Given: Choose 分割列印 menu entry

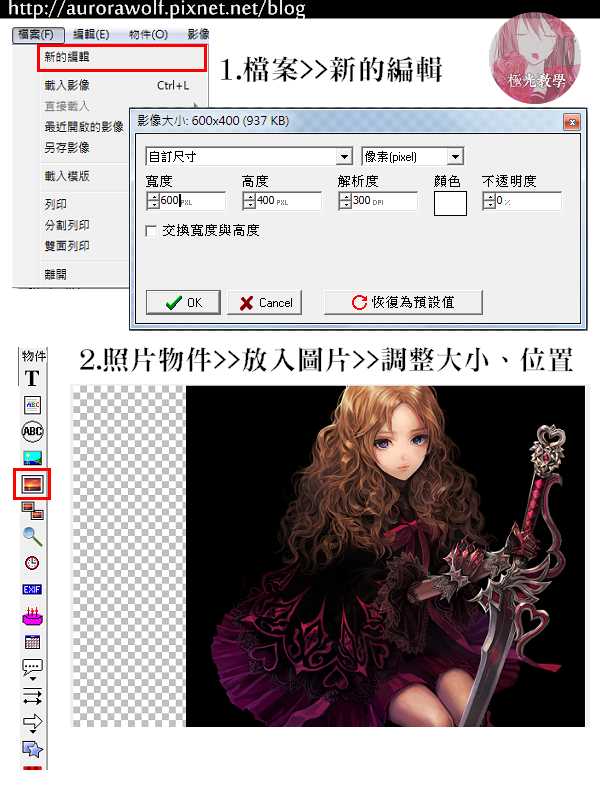Looking at the screenshot, I should (84, 225).
